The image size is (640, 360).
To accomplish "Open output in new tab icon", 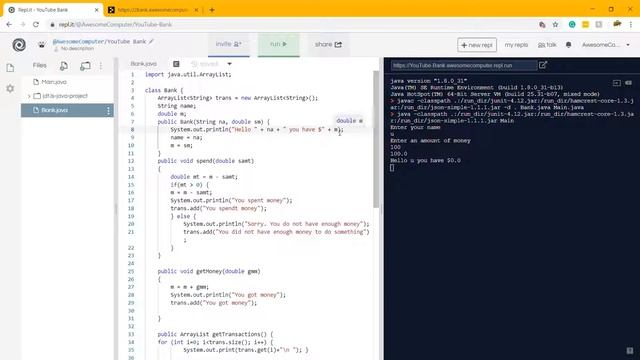I will pos(543,65).
